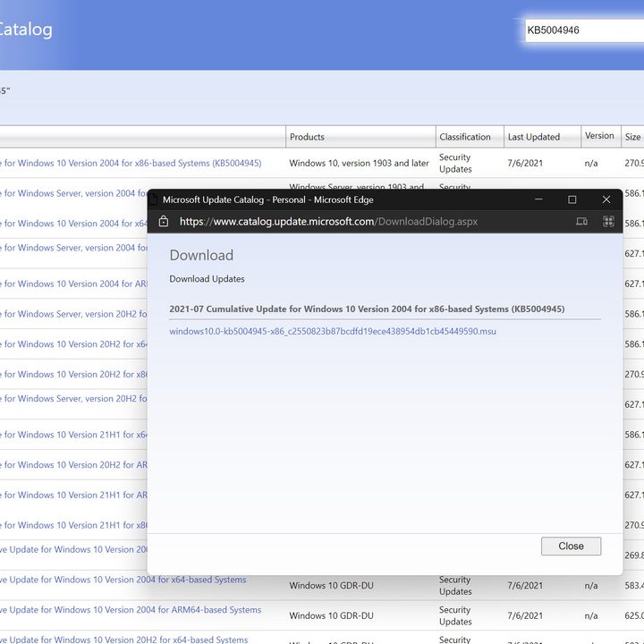
Task: Open Update for Version 2004 ARM64-based Systems link
Action: point(131,610)
